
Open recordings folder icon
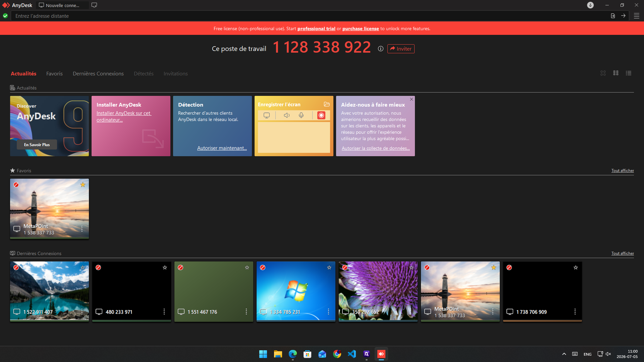[x=327, y=104]
